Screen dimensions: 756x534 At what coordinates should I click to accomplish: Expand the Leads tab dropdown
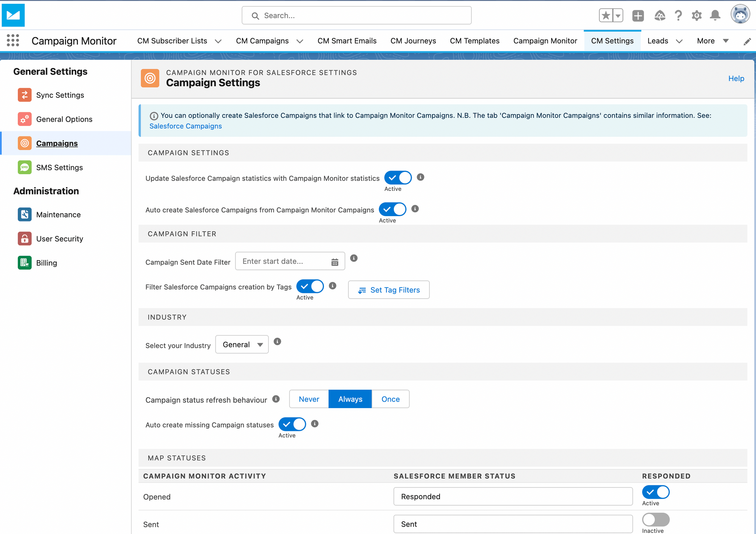679,41
